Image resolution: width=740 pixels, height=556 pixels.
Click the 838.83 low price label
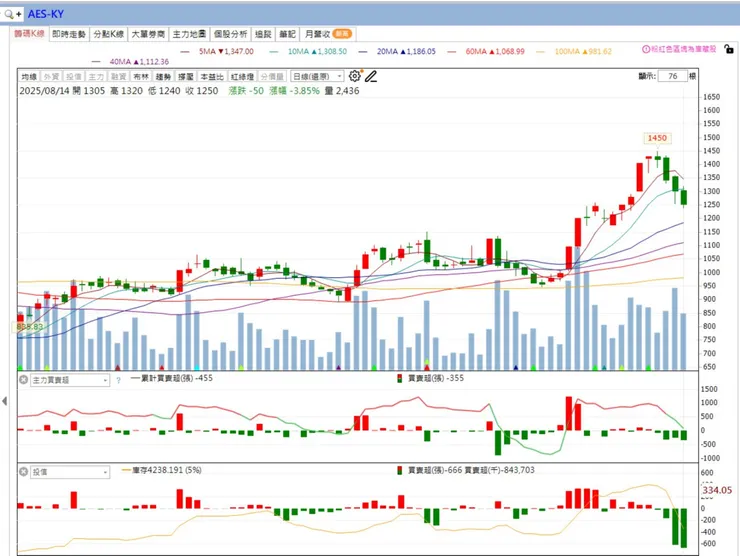[x=29, y=327]
